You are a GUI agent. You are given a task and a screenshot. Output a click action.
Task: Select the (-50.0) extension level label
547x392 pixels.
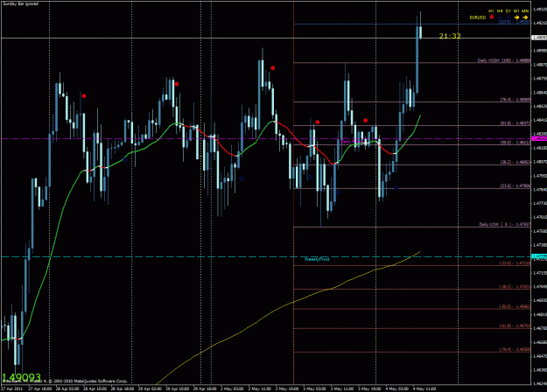[x=515, y=306]
